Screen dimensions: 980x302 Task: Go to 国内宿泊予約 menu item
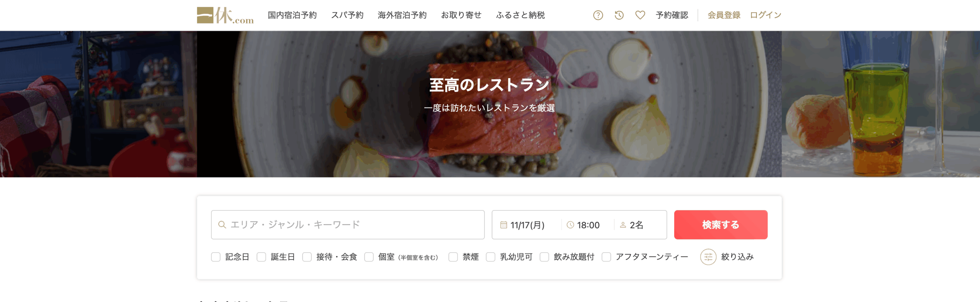tap(292, 15)
